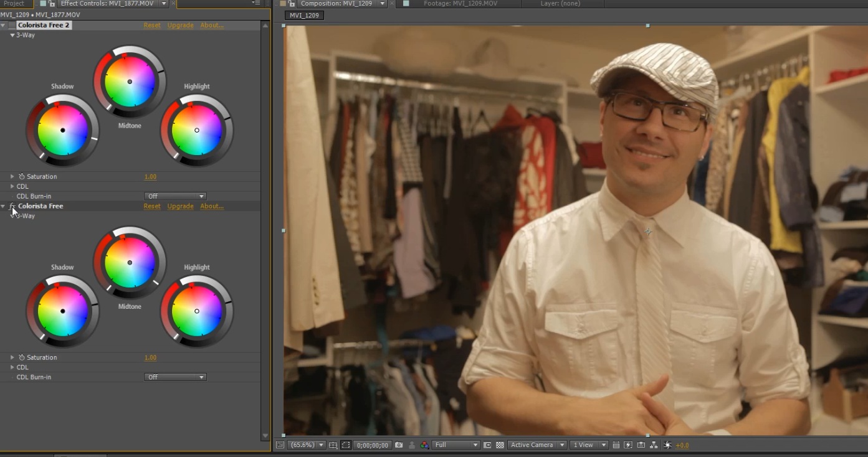Enable the Colorista Free effect checkbox

click(x=11, y=206)
